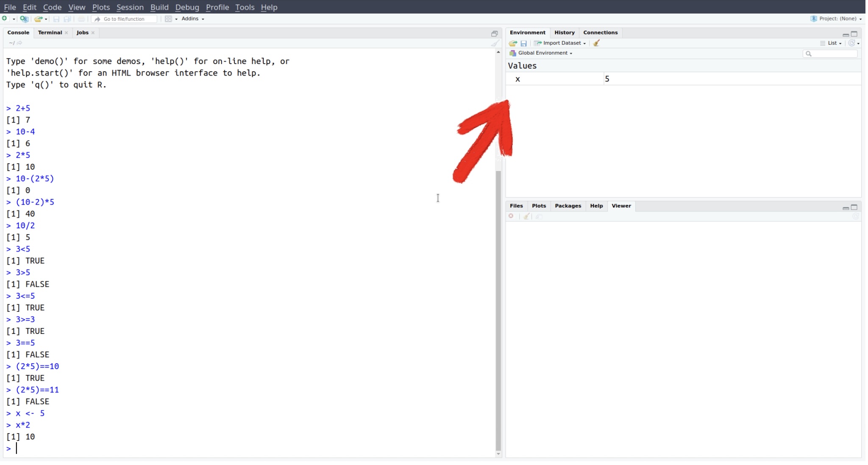868x465 pixels.
Task: Switch to the Packages tab
Action: (x=568, y=206)
